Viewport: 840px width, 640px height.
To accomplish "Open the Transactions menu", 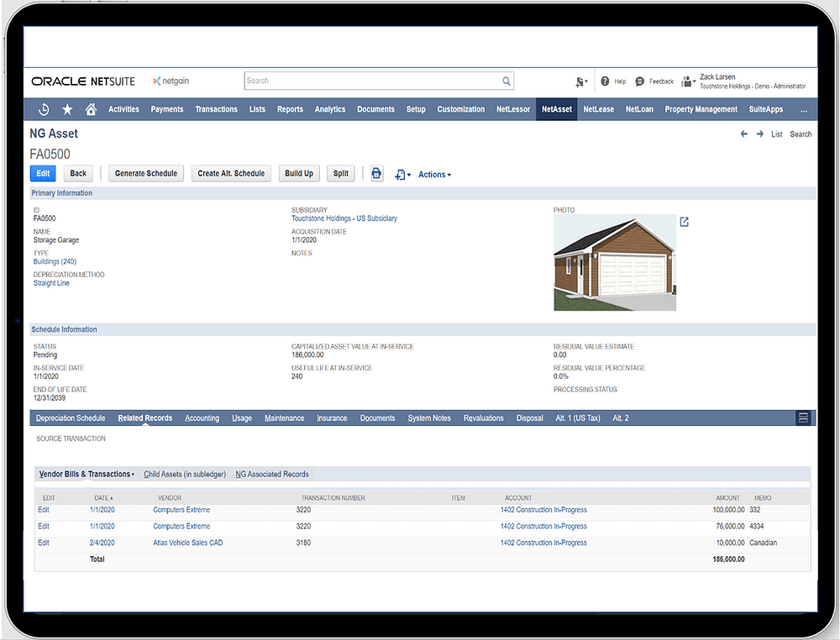I will pyautogui.click(x=216, y=109).
